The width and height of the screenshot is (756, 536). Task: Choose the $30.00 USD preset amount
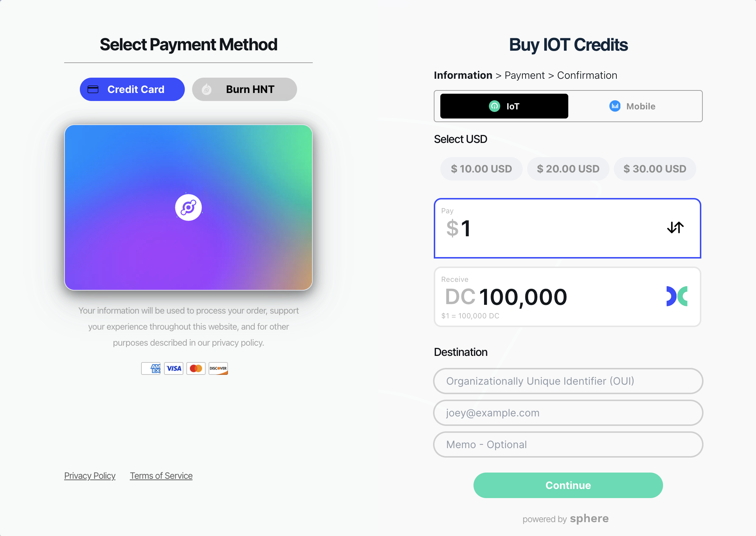(x=655, y=169)
